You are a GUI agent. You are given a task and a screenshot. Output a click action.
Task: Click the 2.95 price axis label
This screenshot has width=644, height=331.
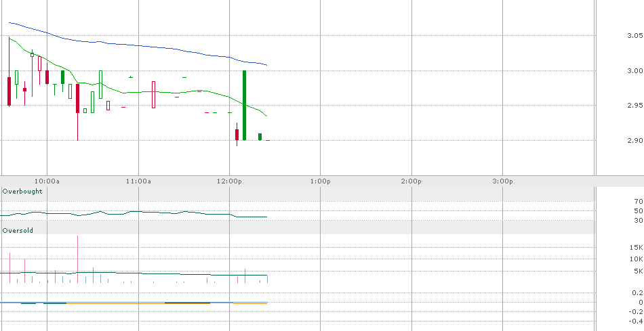pyautogui.click(x=635, y=106)
